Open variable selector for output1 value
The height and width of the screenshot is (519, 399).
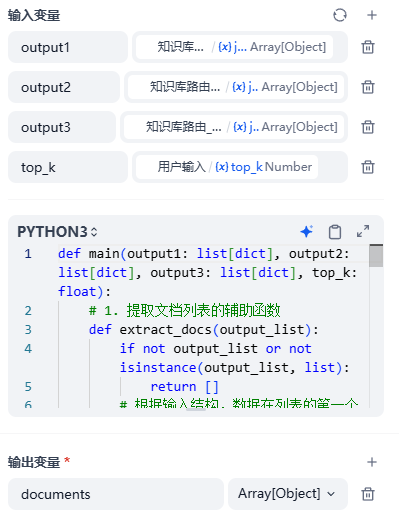click(240, 47)
